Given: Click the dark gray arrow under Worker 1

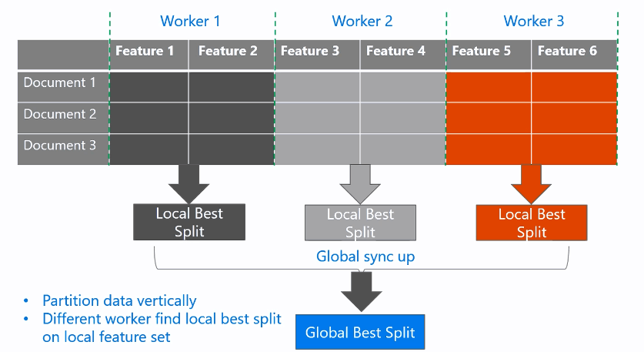Looking at the screenshot, I should click(x=189, y=184).
